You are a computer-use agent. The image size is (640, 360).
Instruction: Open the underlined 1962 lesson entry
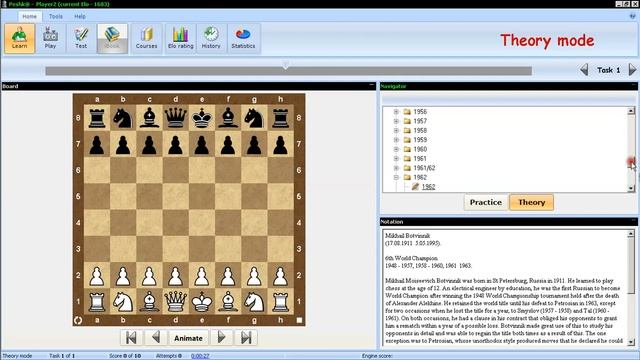pyautogui.click(x=428, y=187)
